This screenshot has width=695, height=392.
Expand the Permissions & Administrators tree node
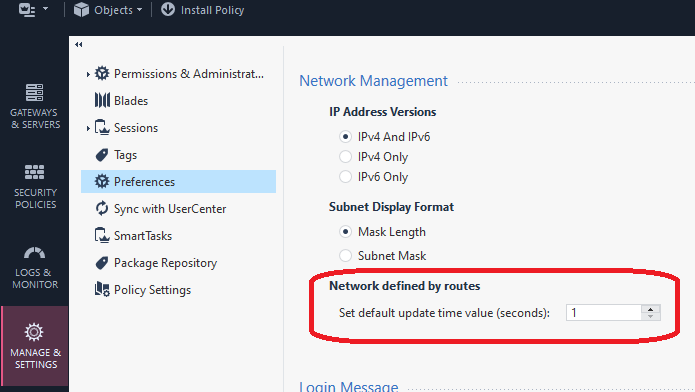(88, 74)
